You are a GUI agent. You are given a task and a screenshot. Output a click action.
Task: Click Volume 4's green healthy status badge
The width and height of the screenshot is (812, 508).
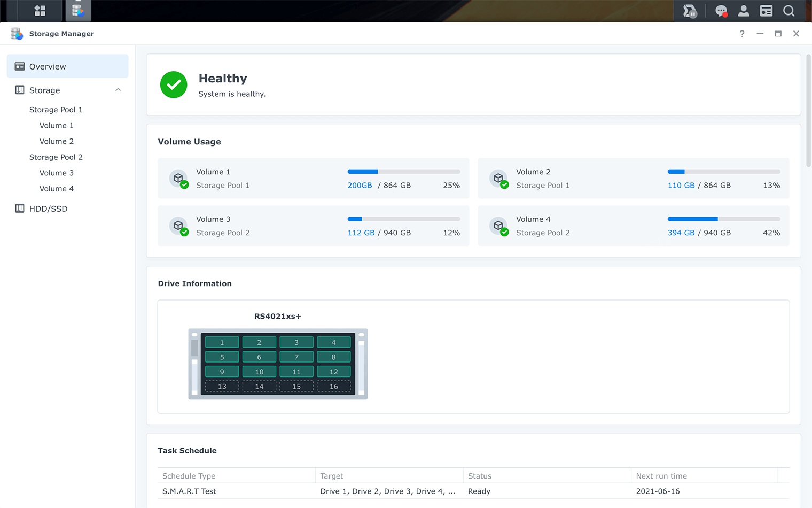[504, 232]
